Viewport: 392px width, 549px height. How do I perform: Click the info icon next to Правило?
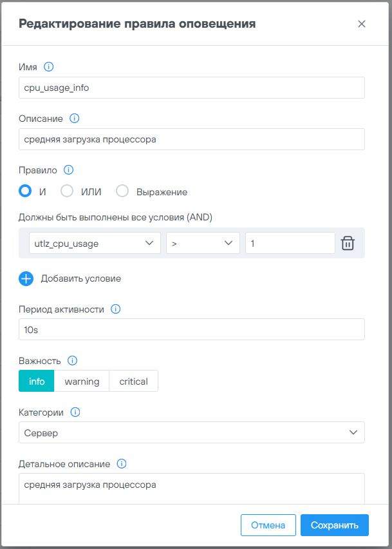68,170
